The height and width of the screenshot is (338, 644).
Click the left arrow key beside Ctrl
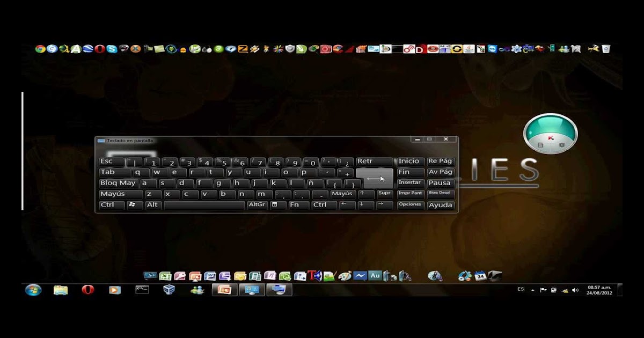[x=347, y=205]
